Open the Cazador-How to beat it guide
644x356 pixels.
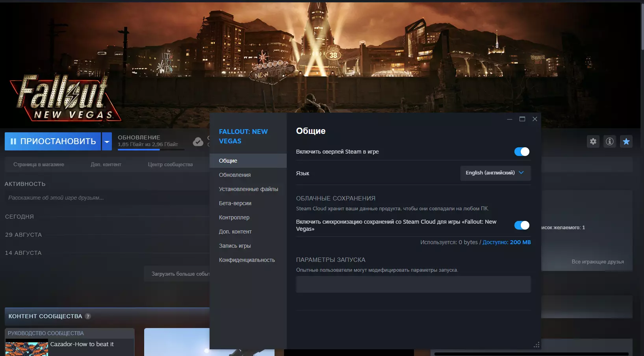[82, 344]
